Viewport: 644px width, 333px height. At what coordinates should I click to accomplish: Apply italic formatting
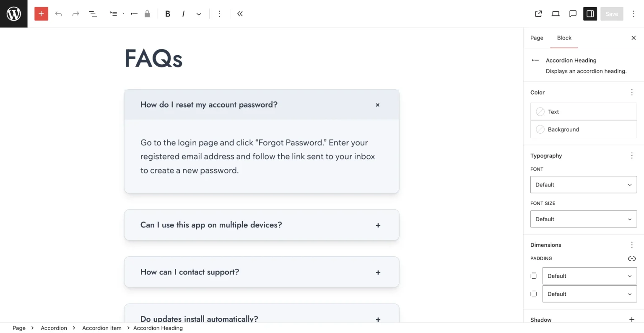click(x=183, y=13)
